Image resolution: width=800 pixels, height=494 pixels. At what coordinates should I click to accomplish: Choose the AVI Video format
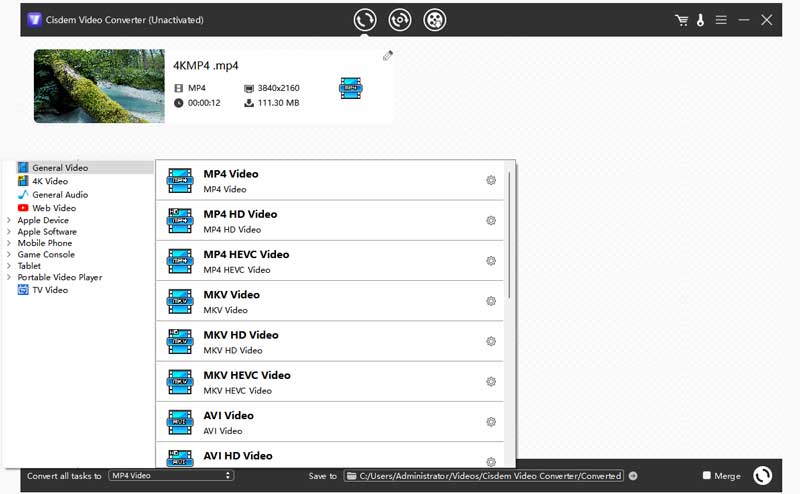330,422
